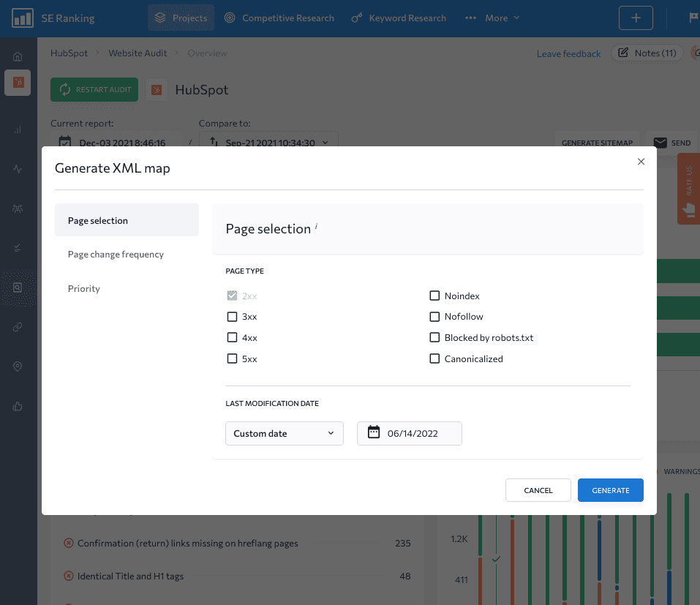The image size is (700, 605).
Task: Open the Notes (11) button
Action: point(647,53)
